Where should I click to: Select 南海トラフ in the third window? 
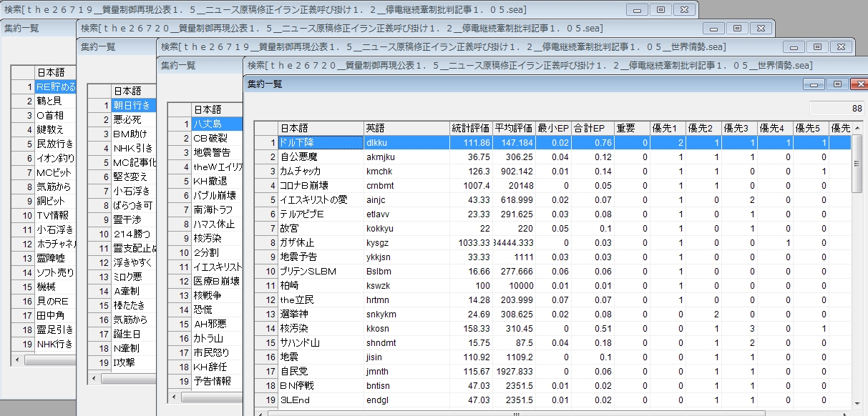point(217,209)
